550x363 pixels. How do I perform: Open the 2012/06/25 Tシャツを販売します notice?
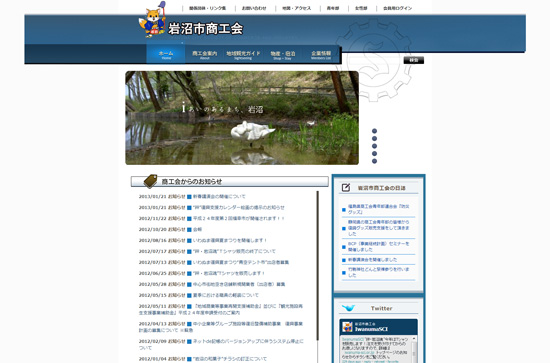pyautogui.click(x=229, y=273)
